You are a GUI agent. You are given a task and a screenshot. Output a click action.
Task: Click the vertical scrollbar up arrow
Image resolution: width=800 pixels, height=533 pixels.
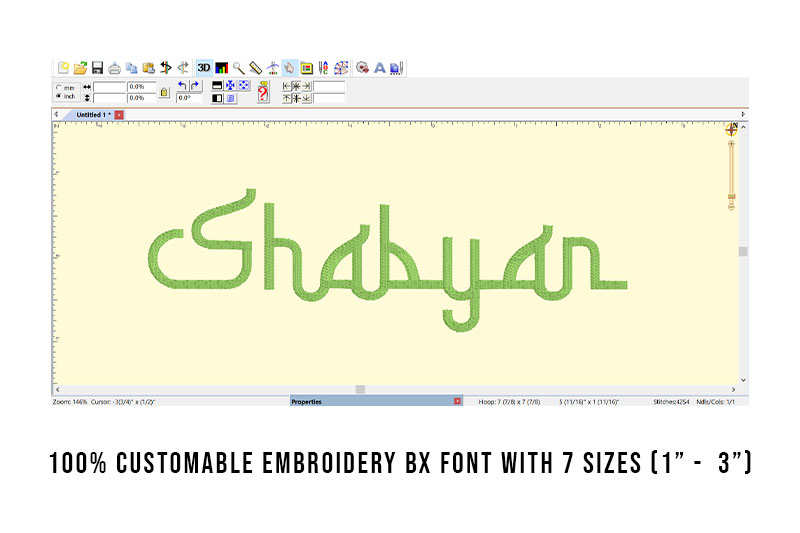coord(743,127)
